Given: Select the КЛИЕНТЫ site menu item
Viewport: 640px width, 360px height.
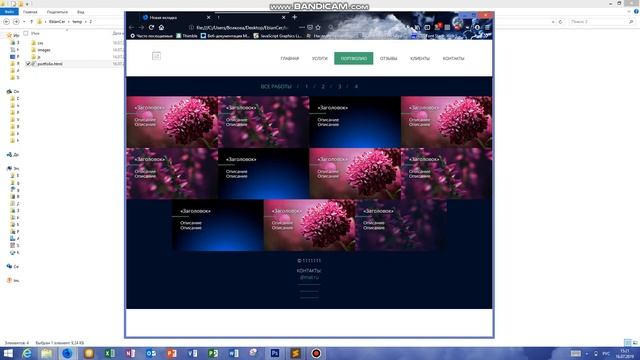Looking at the screenshot, I should click(x=420, y=58).
